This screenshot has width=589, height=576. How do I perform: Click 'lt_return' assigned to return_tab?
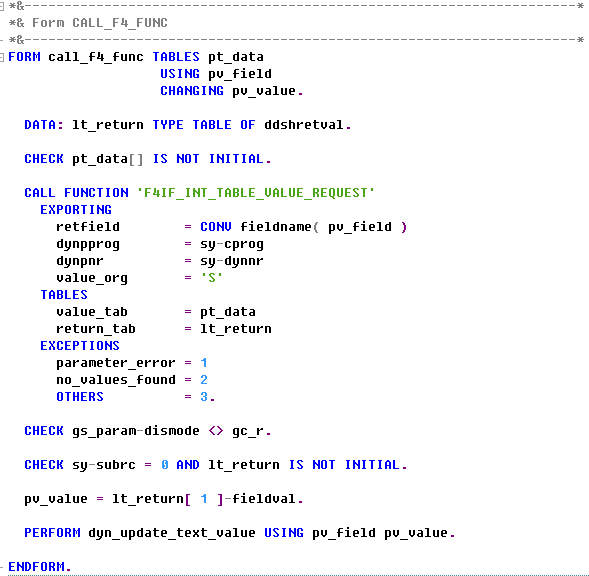pyautogui.click(x=236, y=329)
